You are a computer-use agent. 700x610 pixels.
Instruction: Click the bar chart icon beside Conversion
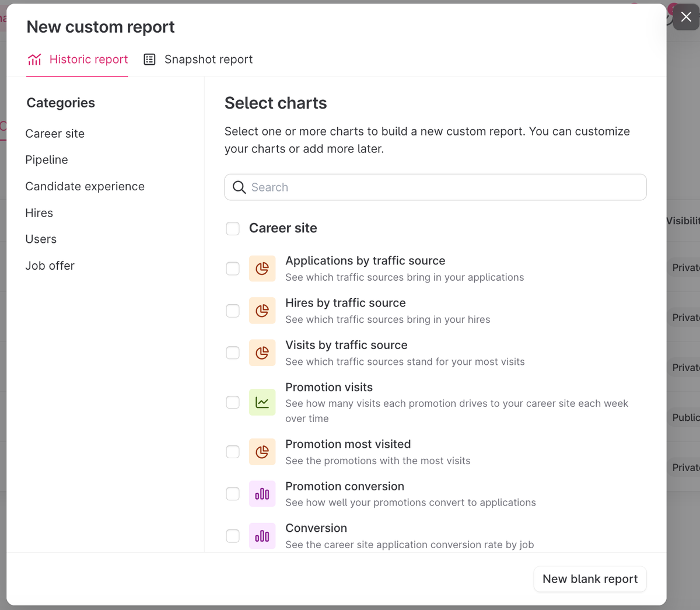coord(262,536)
